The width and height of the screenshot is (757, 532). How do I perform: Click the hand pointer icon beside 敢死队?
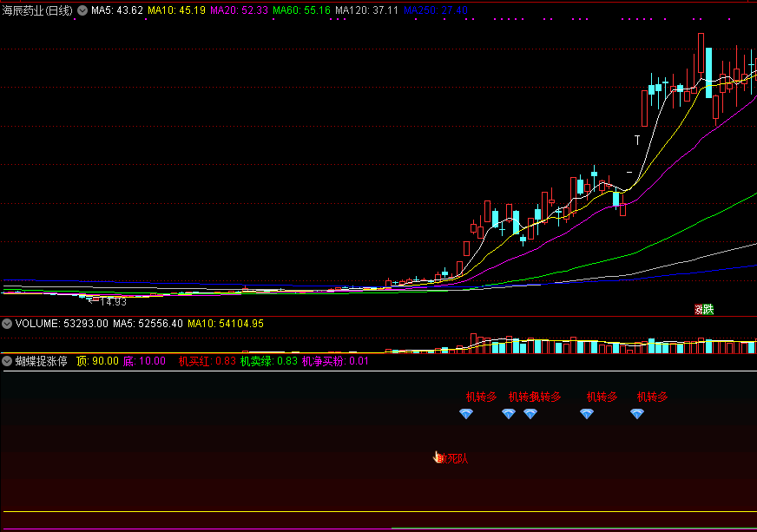438,457
